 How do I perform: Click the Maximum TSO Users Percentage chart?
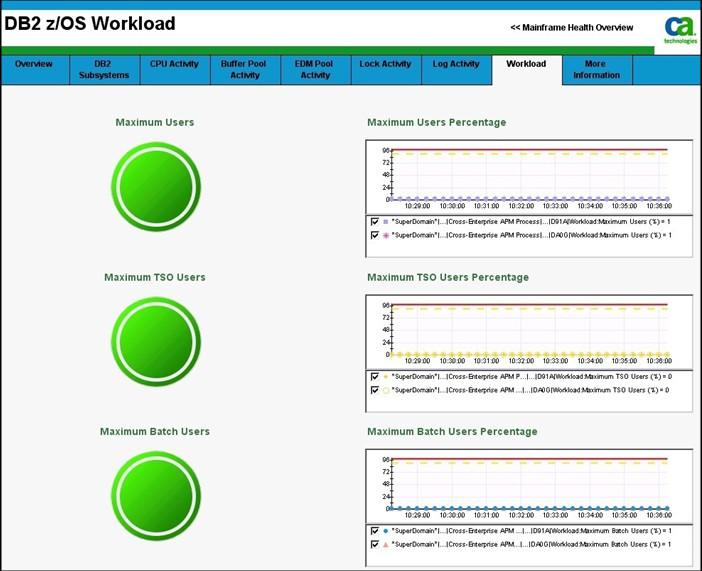click(x=529, y=332)
